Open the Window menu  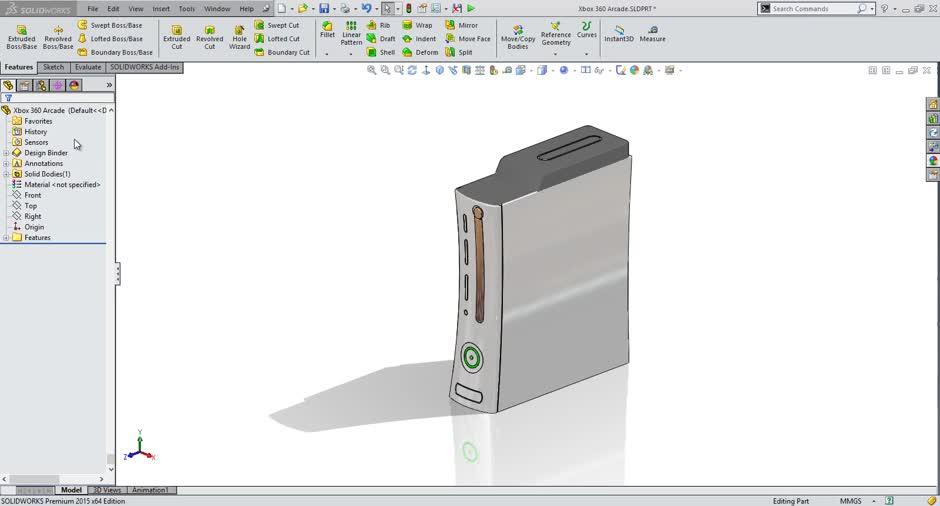point(217,8)
